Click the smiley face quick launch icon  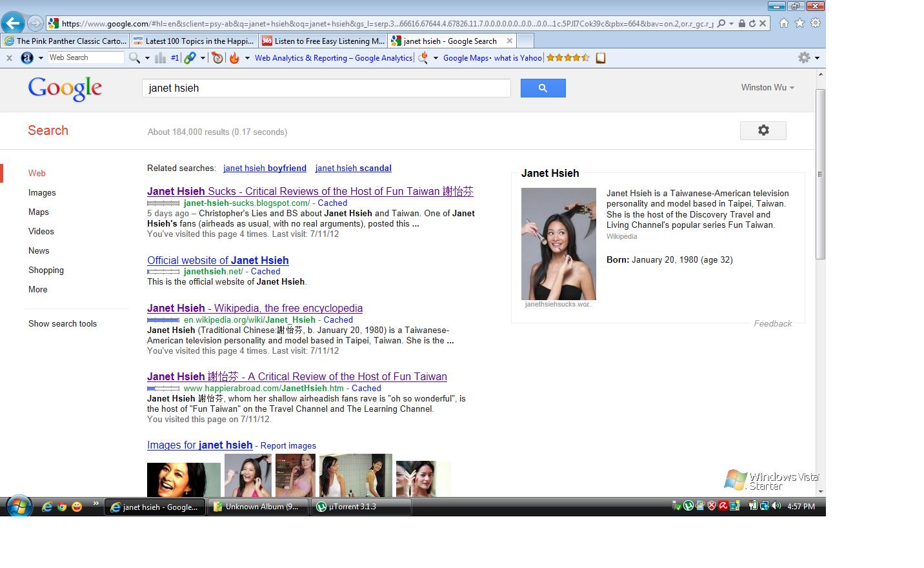click(x=77, y=507)
